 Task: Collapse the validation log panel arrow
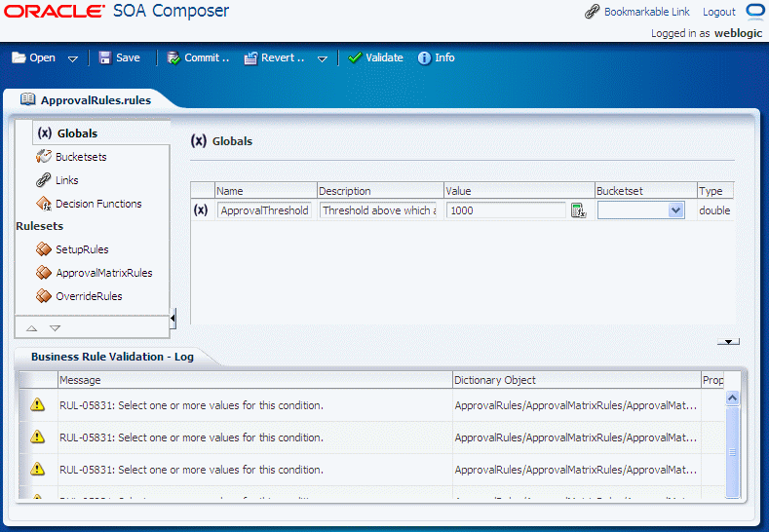728,341
